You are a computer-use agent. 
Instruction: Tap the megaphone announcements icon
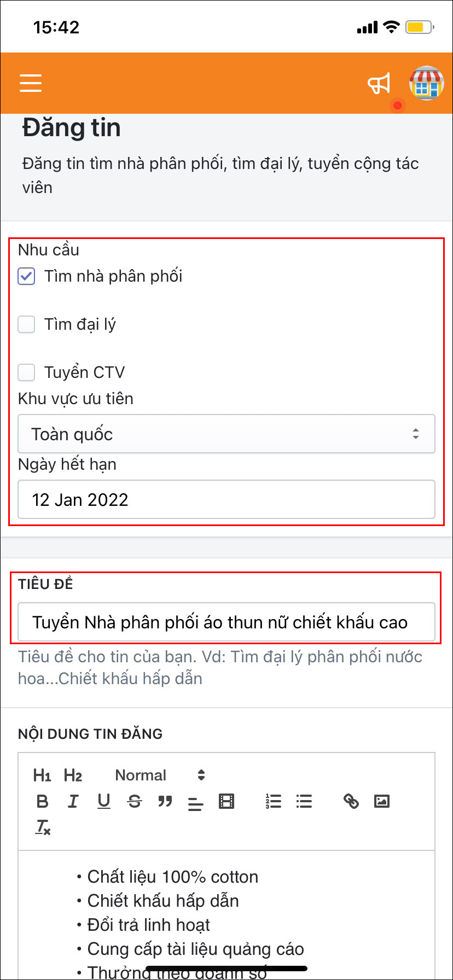tap(379, 84)
